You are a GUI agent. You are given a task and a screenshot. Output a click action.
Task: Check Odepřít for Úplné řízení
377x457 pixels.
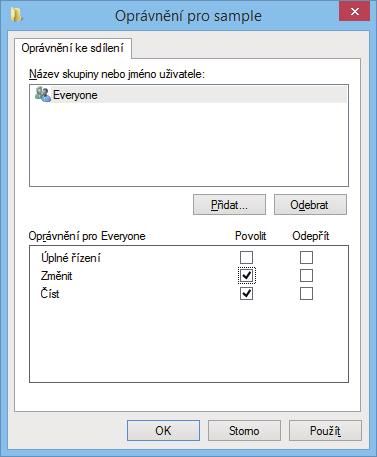(x=306, y=257)
